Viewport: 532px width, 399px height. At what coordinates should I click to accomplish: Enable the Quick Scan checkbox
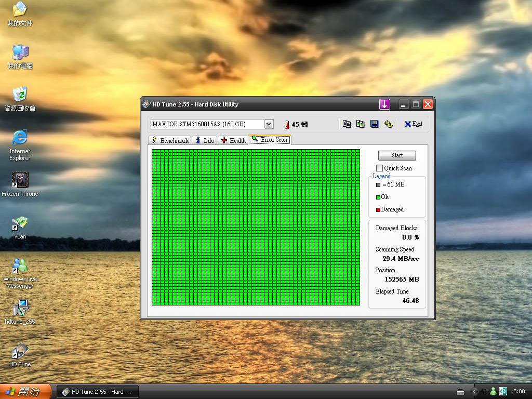[379, 168]
